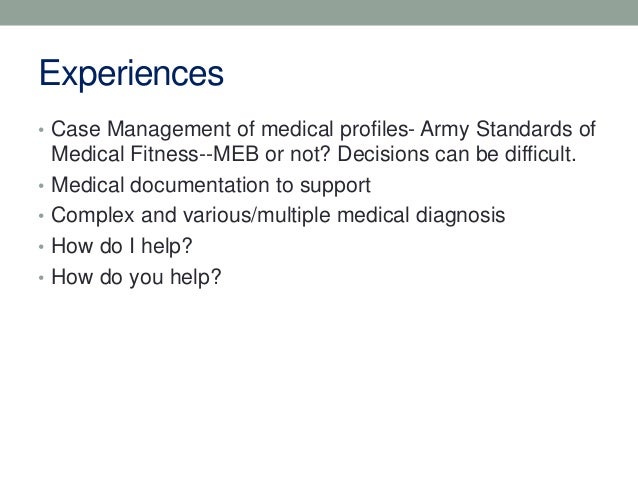Select the word MEB in first bullet
The width and height of the screenshot is (638, 479).
coord(236,154)
